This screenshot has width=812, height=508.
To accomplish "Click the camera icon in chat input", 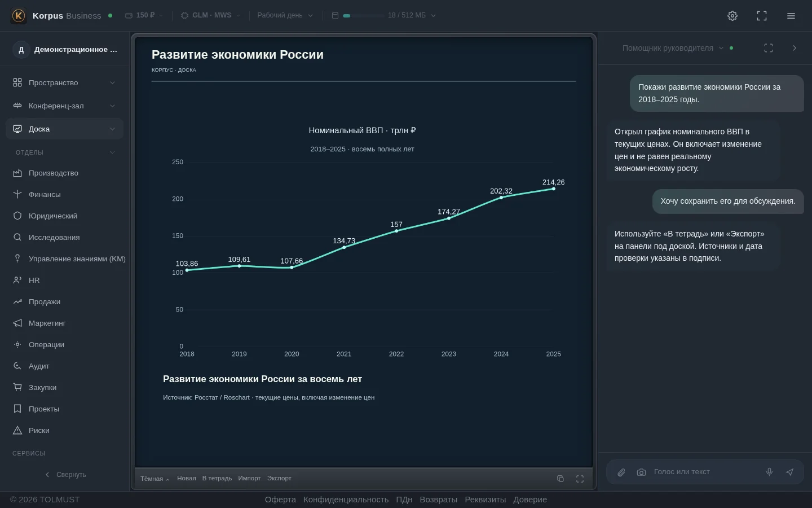I will coord(642,472).
